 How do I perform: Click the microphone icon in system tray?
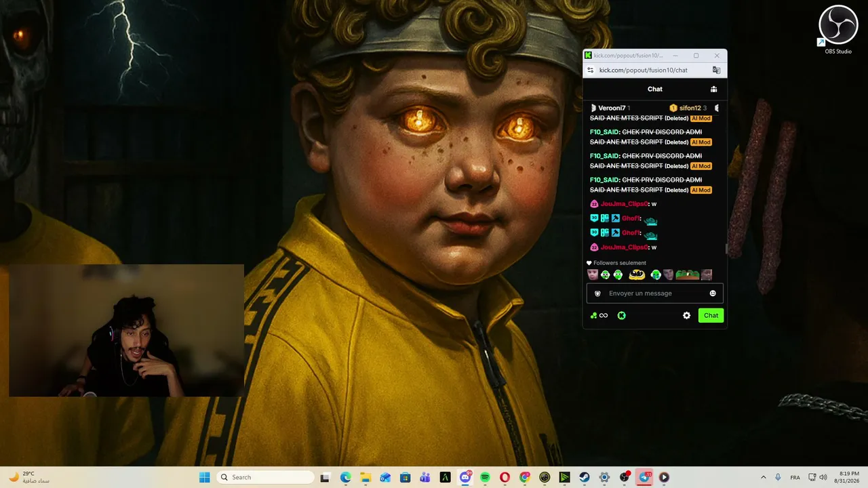point(778,477)
